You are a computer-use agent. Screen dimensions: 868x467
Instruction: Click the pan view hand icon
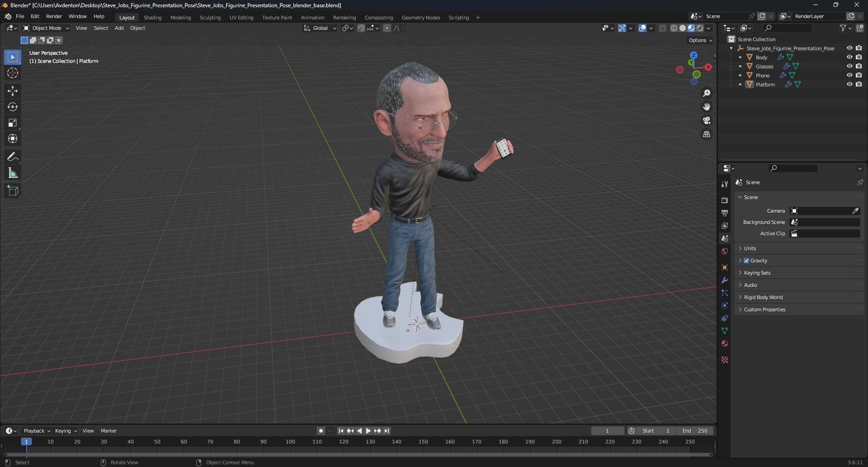point(707,107)
